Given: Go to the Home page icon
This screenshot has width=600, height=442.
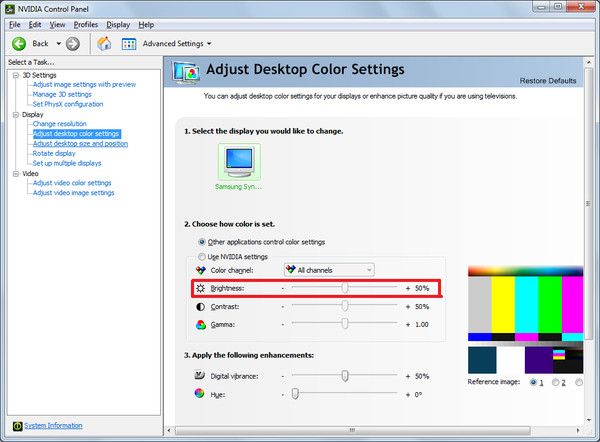Looking at the screenshot, I should tap(104, 44).
